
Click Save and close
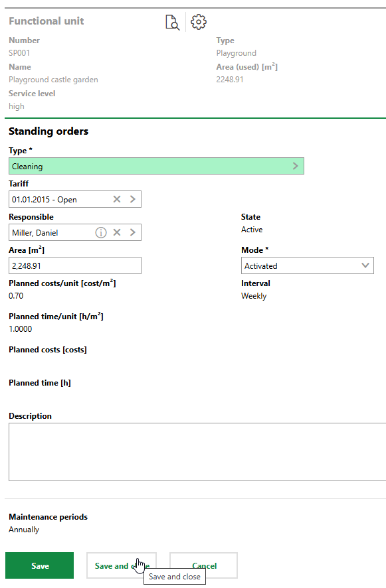click(121, 565)
